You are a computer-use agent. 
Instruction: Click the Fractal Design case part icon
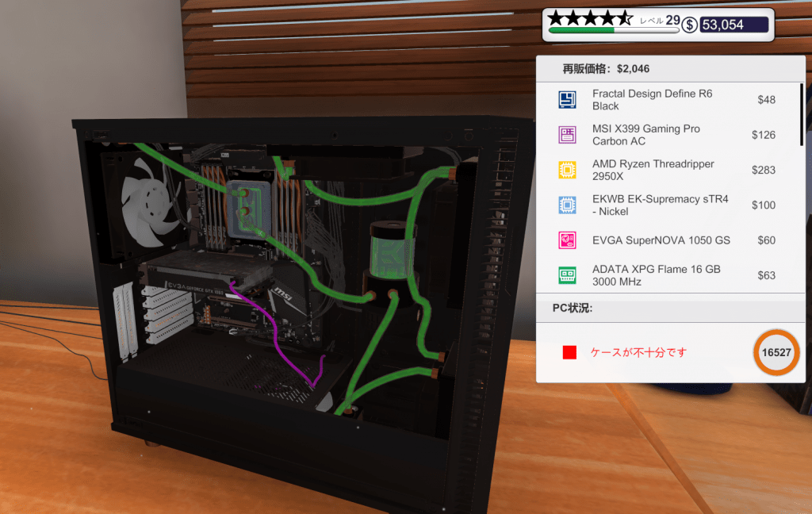(x=567, y=99)
